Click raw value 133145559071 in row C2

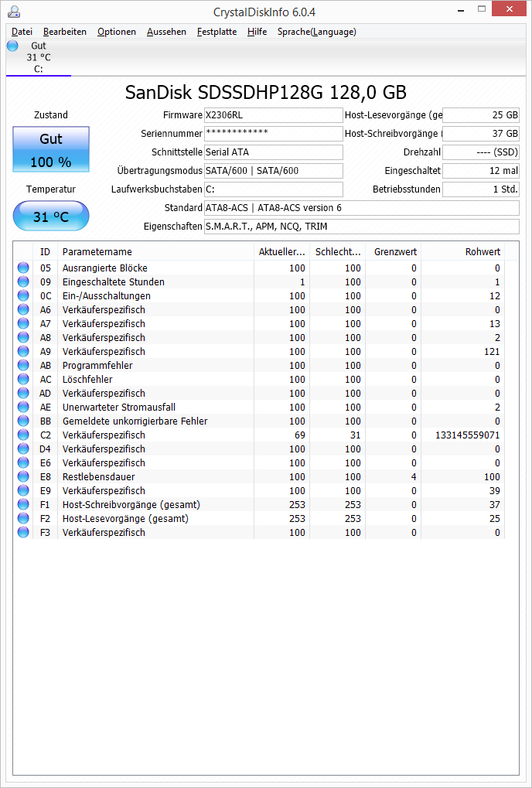coord(468,435)
